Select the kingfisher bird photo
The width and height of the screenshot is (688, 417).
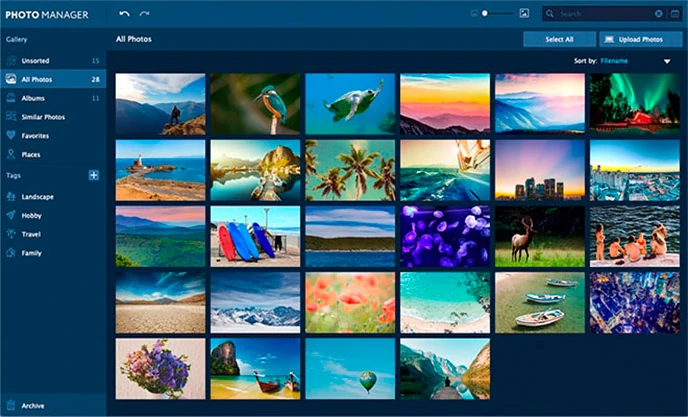click(x=255, y=104)
